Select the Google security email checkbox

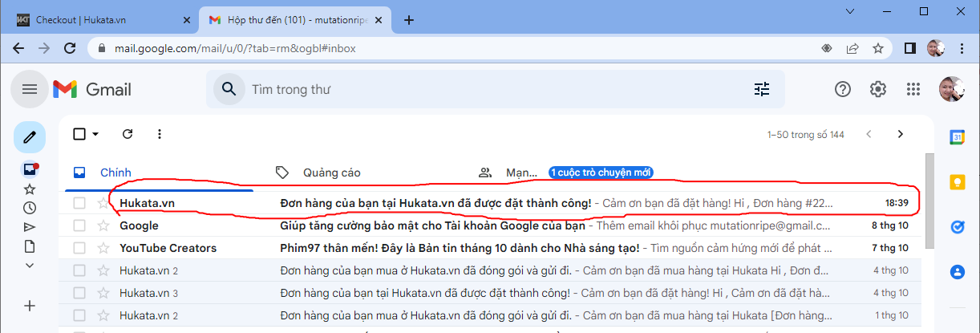[79, 225]
